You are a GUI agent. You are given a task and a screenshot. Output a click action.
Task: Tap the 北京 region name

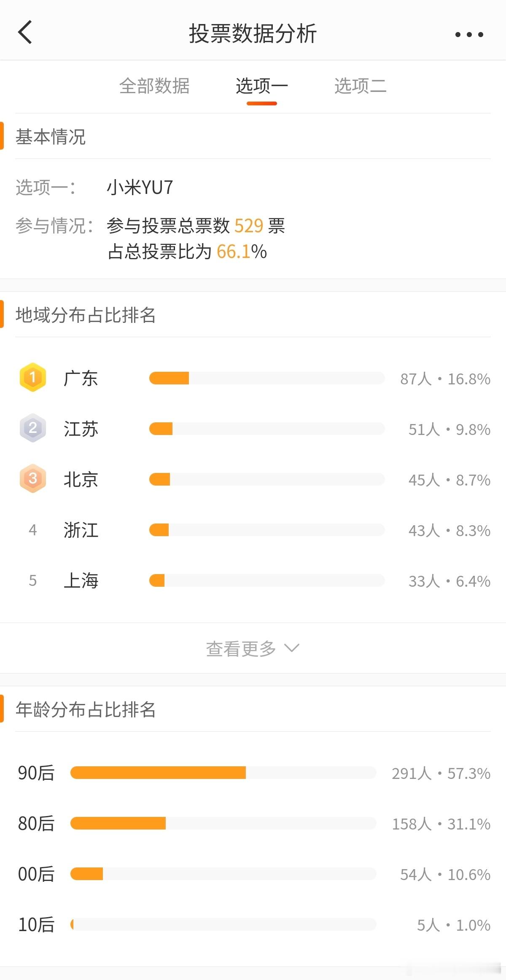tap(81, 480)
